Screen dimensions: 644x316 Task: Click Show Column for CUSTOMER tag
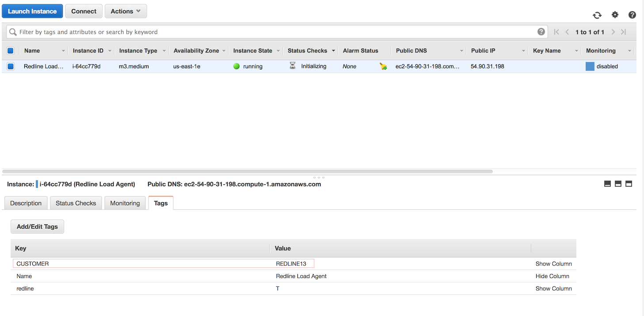553,264
